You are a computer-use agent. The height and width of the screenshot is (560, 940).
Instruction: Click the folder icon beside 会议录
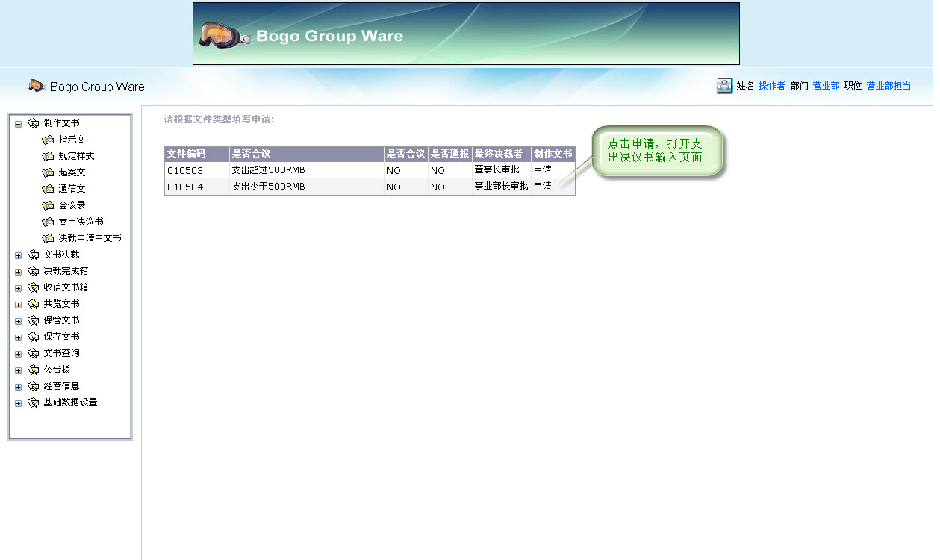pos(48,205)
